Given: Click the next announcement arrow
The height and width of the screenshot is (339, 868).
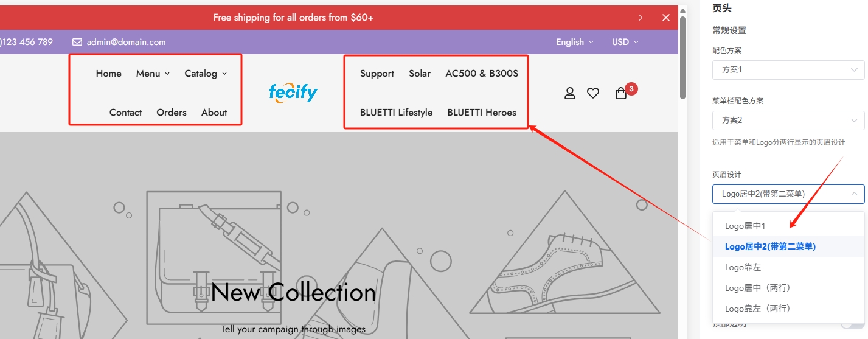Looking at the screenshot, I should click(x=641, y=18).
